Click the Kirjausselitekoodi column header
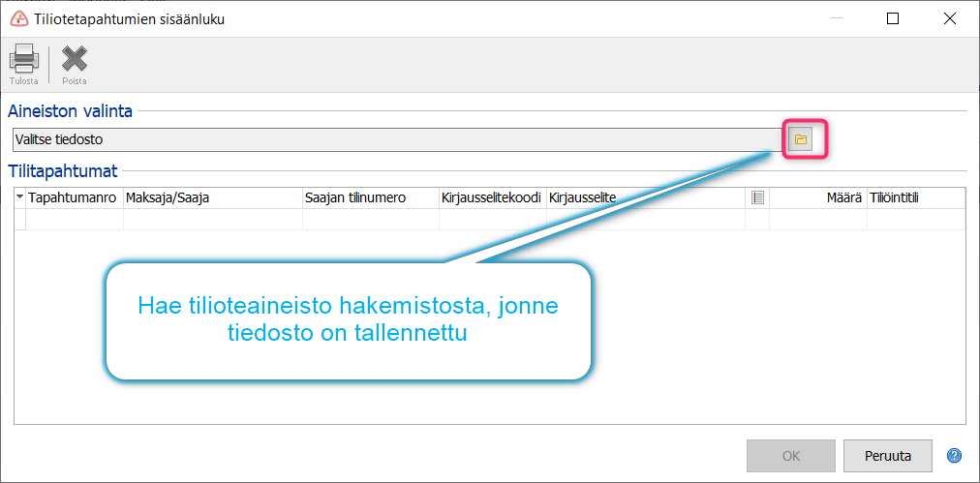Image resolution: width=980 pixels, height=483 pixels. [x=493, y=198]
